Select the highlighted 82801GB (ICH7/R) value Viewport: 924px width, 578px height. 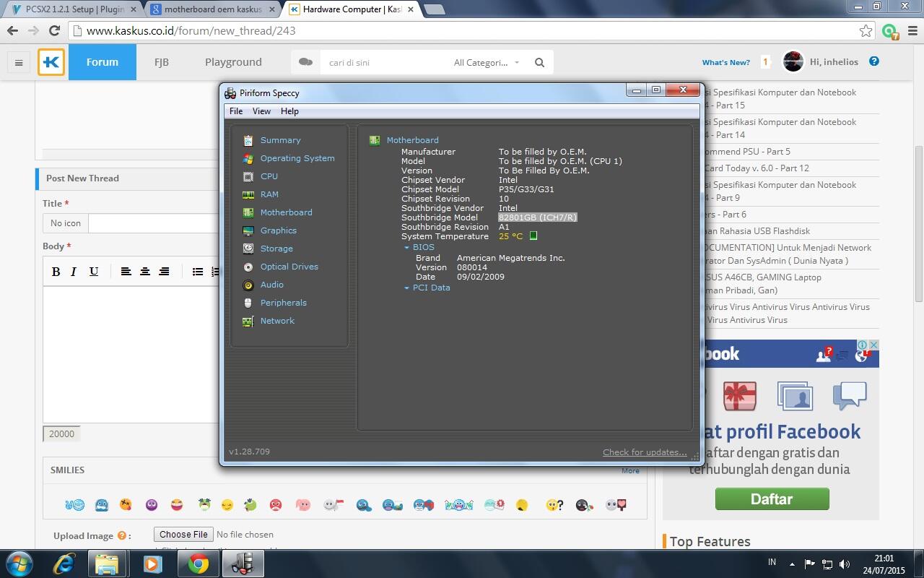coord(538,217)
